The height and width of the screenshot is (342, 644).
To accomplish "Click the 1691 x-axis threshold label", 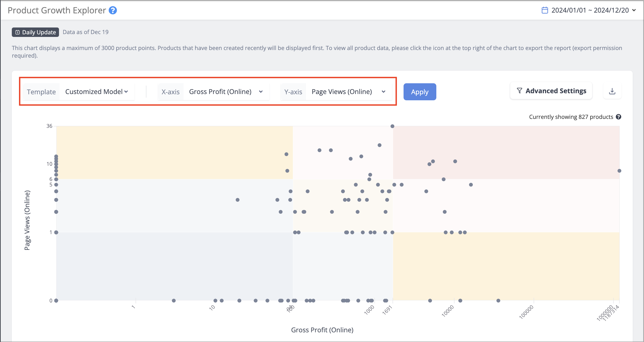I will click(x=387, y=310).
